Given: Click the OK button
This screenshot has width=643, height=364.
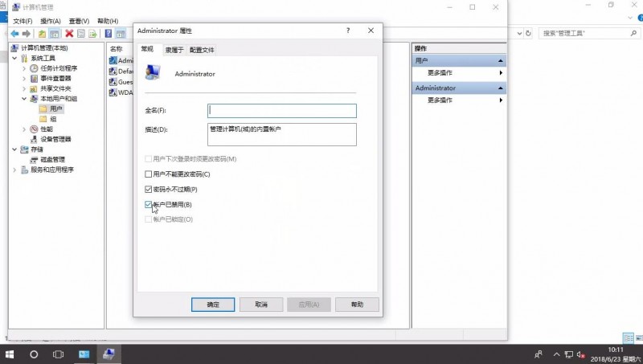Looking at the screenshot, I should coord(213,305).
